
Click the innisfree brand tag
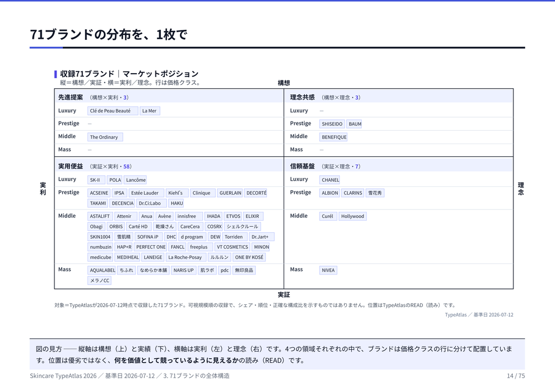[x=189, y=216]
